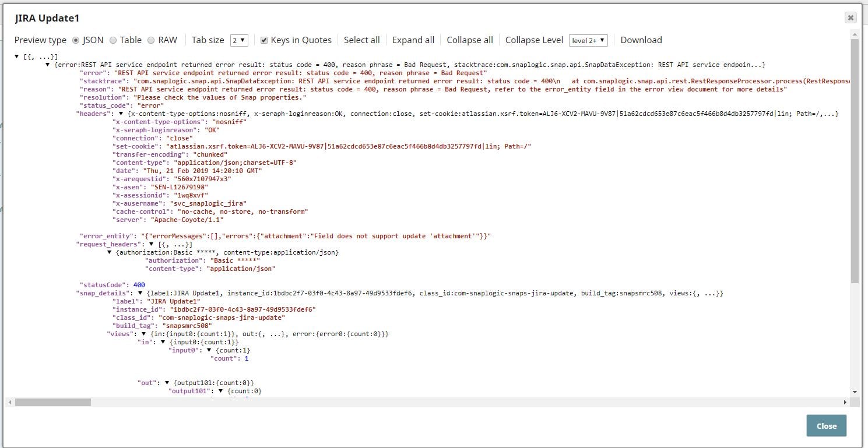Screen dimensions: 868x448
Task: Open the Tab size dropdown
Action: [239, 40]
